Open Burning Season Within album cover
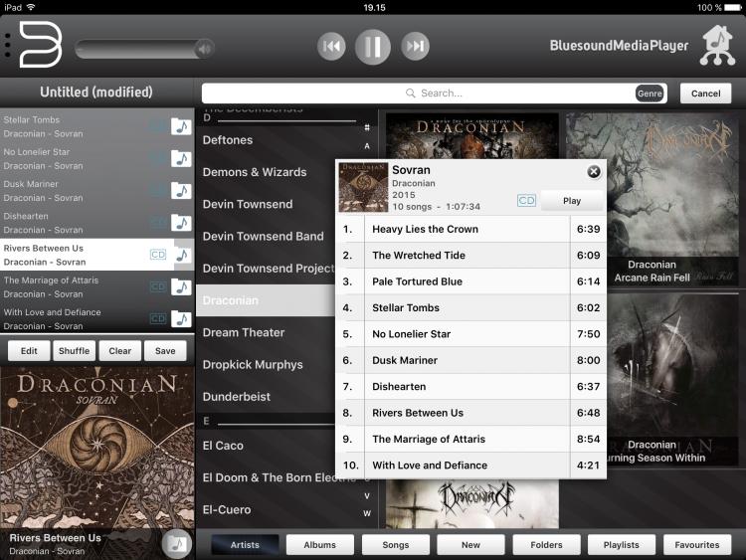 tap(672, 379)
